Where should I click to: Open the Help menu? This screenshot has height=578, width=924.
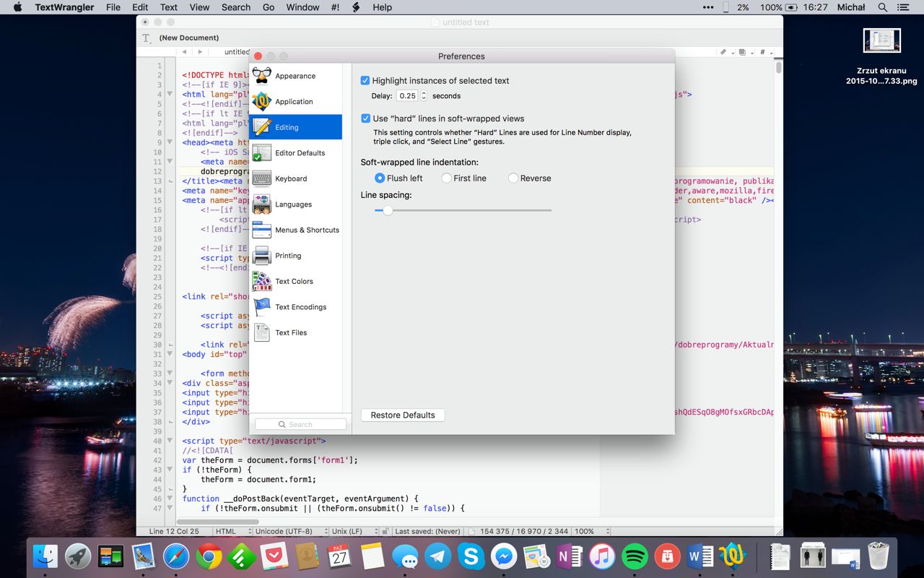pyautogui.click(x=382, y=7)
